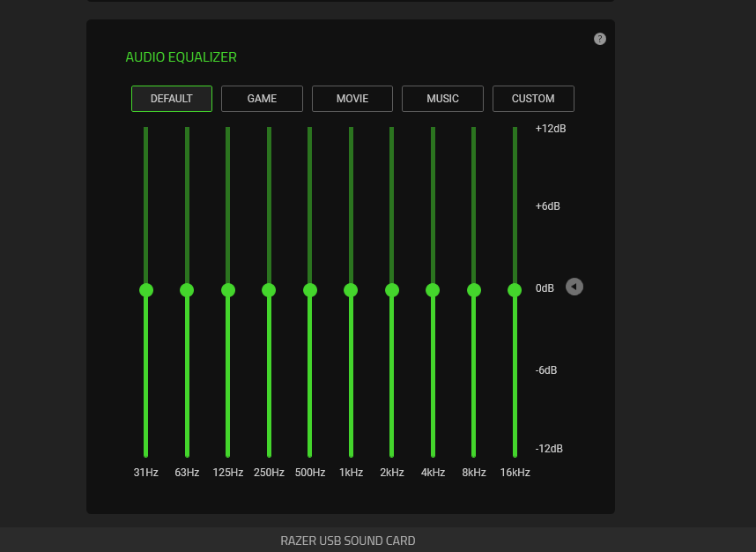This screenshot has width=756, height=552.
Task: Click the 8kHz slider handle
Action: coord(474,290)
